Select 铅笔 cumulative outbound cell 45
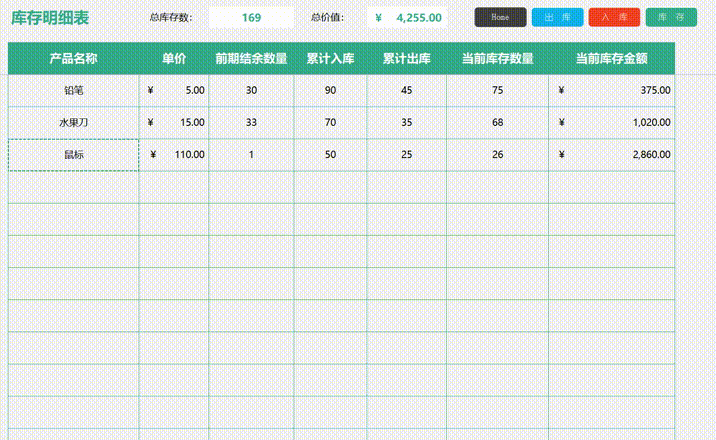 tap(406, 90)
